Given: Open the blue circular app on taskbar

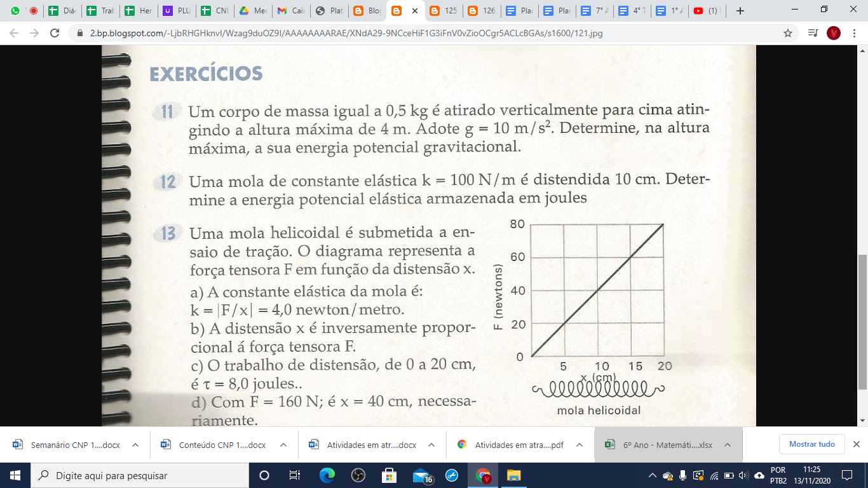Looking at the screenshot, I should pos(452,475).
